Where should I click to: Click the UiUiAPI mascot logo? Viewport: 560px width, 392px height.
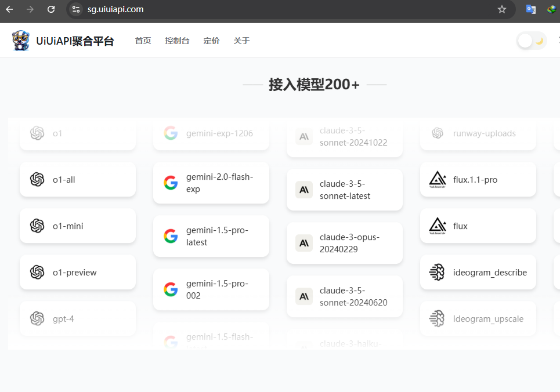pyautogui.click(x=21, y=41)
